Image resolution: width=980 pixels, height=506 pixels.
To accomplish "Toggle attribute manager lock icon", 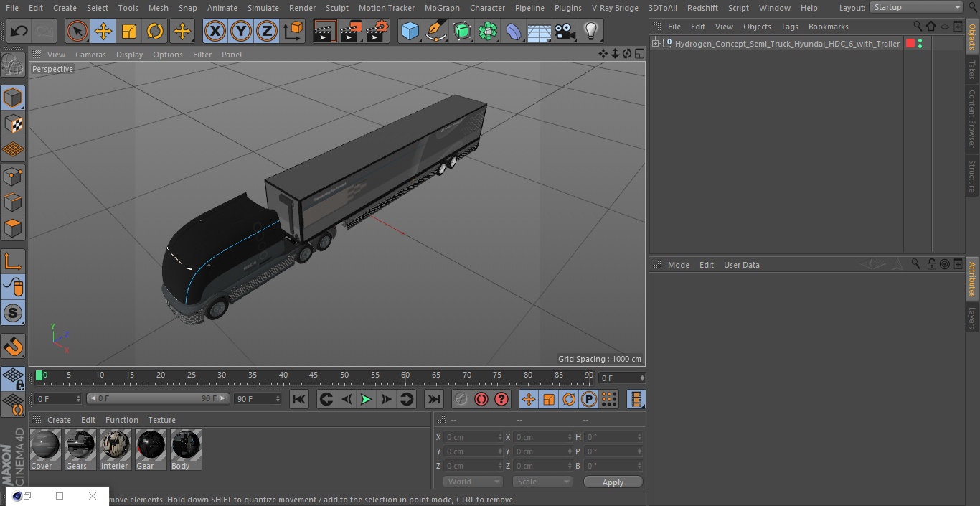I will pos(931,264).
